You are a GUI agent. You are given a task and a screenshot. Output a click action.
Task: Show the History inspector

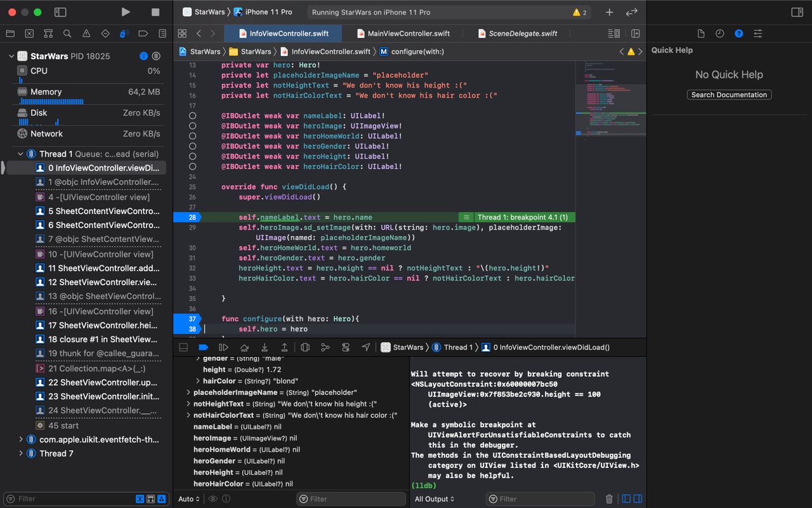(720, 34)
